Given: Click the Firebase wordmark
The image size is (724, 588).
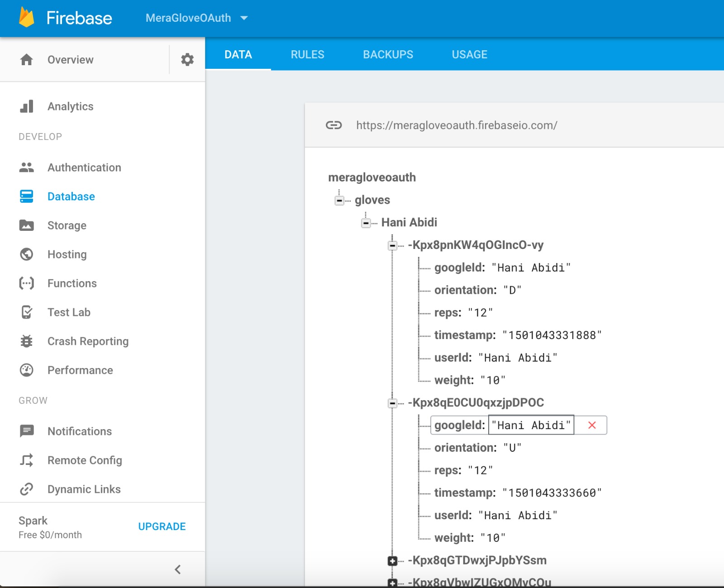Looking at the screenshot, I should tap(79, 18).
